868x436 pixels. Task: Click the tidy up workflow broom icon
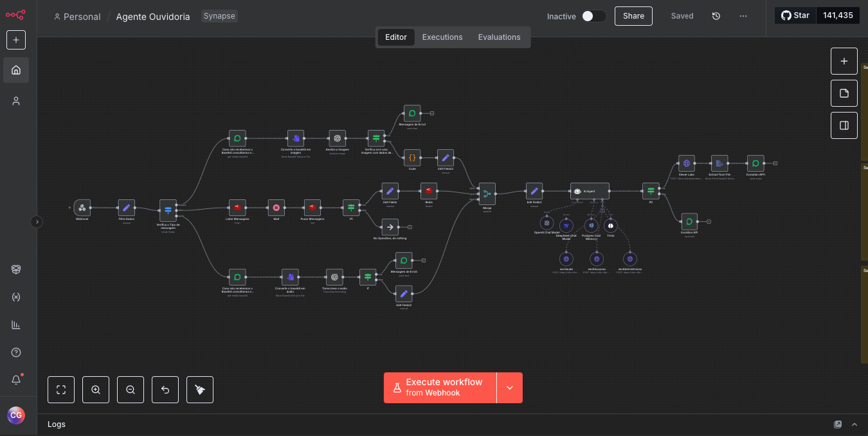pos(200,390)
